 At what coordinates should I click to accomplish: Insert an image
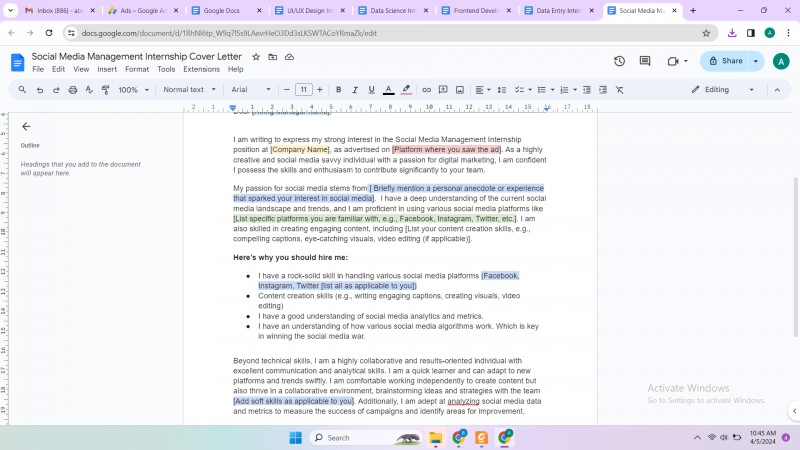[x=460, y=90]
